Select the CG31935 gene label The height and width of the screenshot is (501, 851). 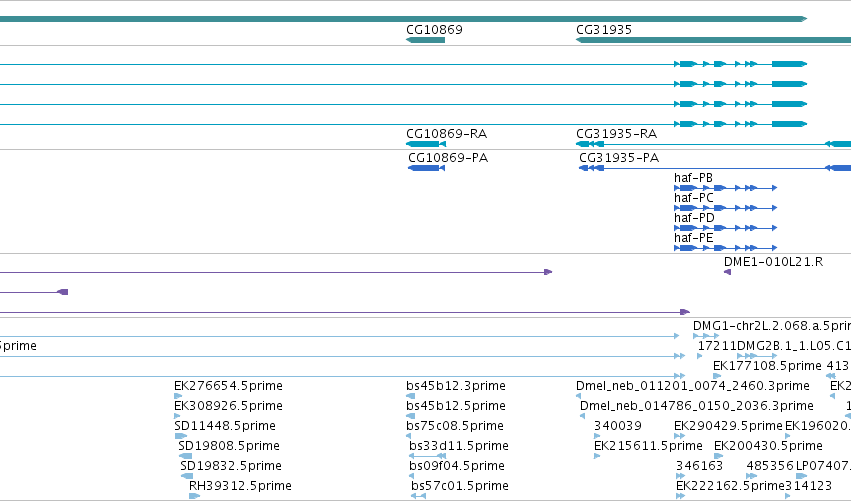(x=604, y=30)
